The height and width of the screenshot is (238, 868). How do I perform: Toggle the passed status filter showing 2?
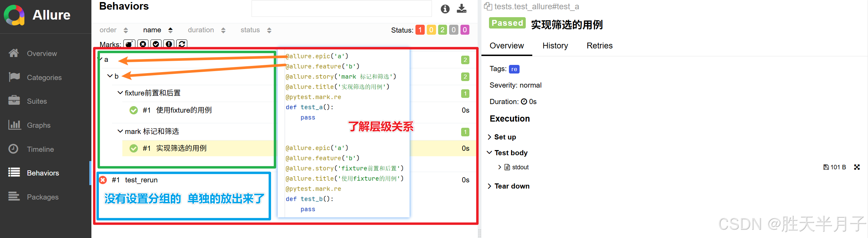point(443,30)
